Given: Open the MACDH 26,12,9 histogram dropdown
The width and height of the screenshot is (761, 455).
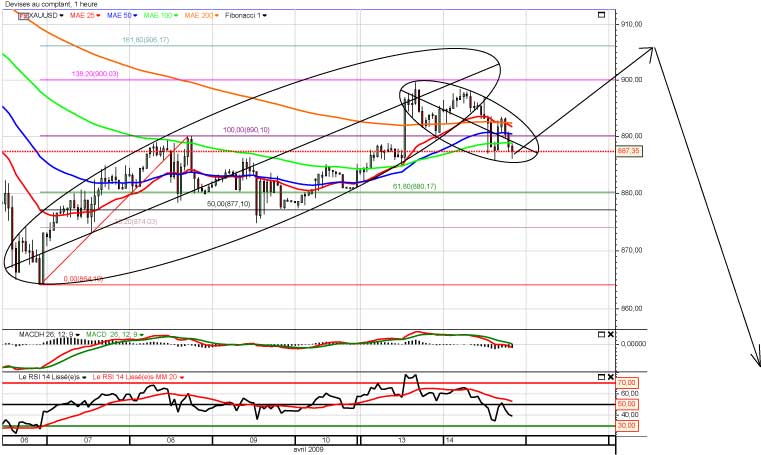Looking at the screenshot, I should [x=53, y=333].
